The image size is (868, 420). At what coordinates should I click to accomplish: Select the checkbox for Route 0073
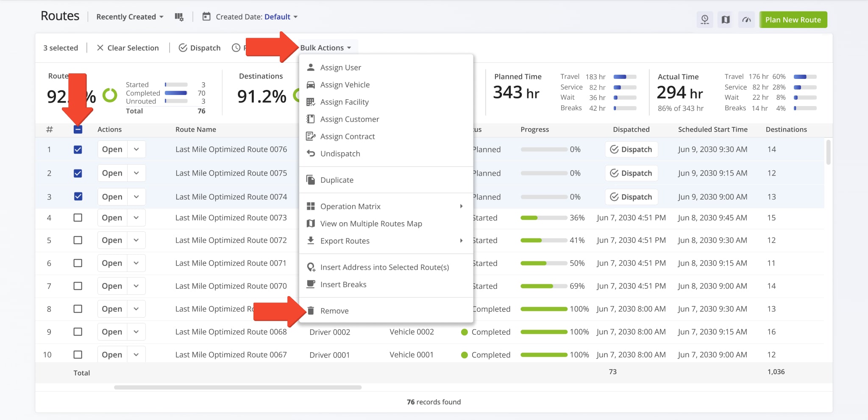point(78,218)
